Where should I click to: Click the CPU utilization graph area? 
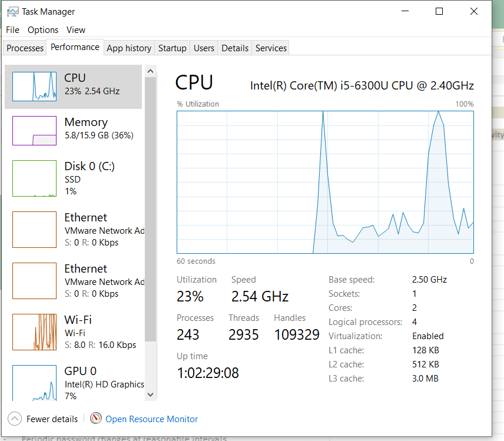coord(325,182)
